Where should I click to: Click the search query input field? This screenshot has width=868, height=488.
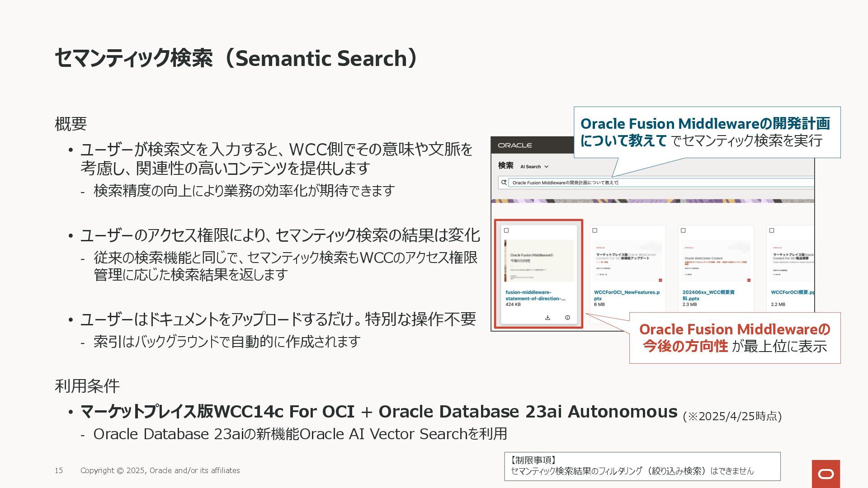tap(661, 183)
